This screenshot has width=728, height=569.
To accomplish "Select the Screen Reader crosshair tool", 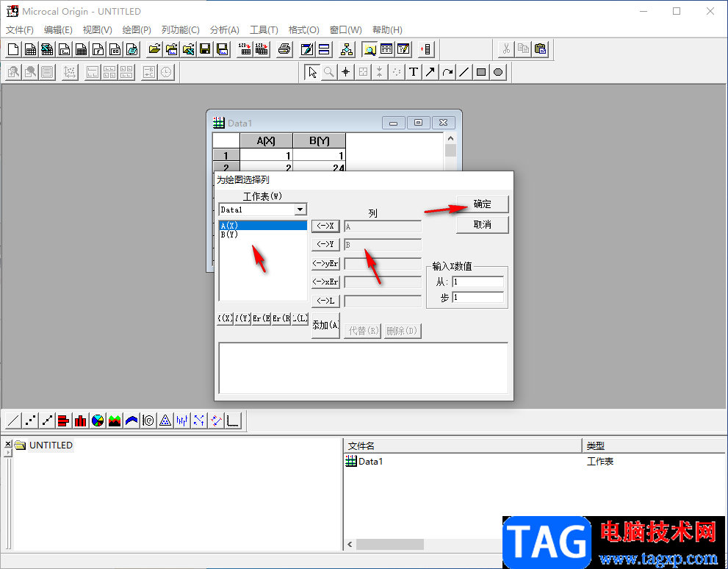I will [345, 72].
